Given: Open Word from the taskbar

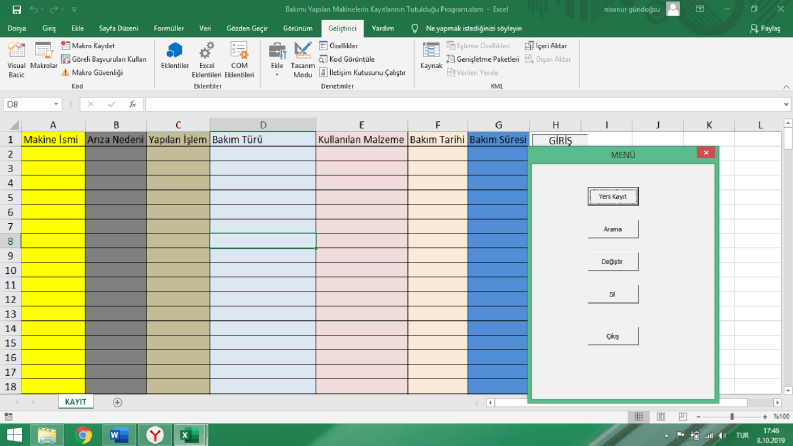Looking at the screenshot, I should pyautogui.click(x=119, y=435).
